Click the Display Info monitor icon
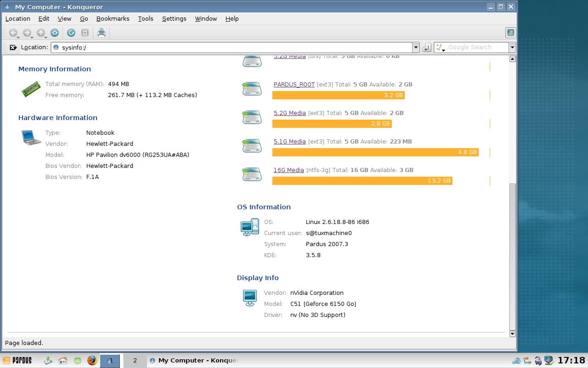The image size is (588, 368). tap(250, 298)
